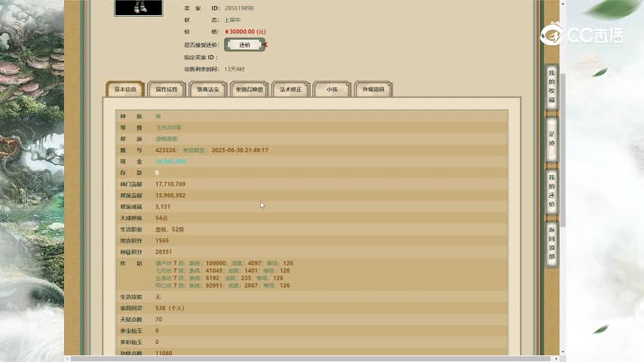Switch to the 属性抗性 tab
This screenshot has width=644, height=362.
tap(166, 89)
